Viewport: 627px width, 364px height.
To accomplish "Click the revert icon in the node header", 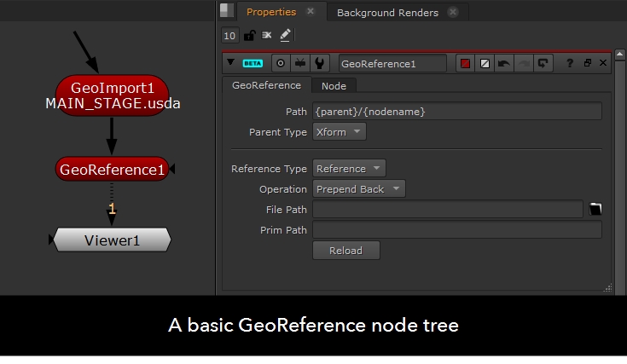I will click(543, 63).
